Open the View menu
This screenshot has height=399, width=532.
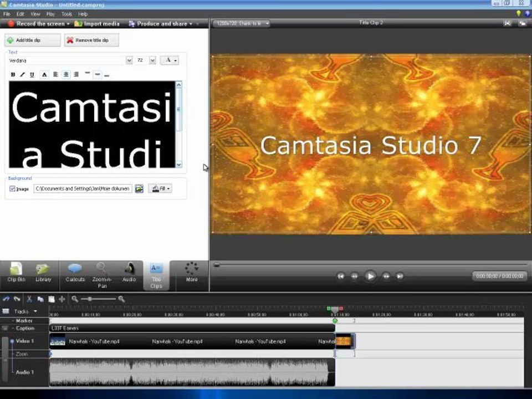pyautogui.click(x=35, y=14)
